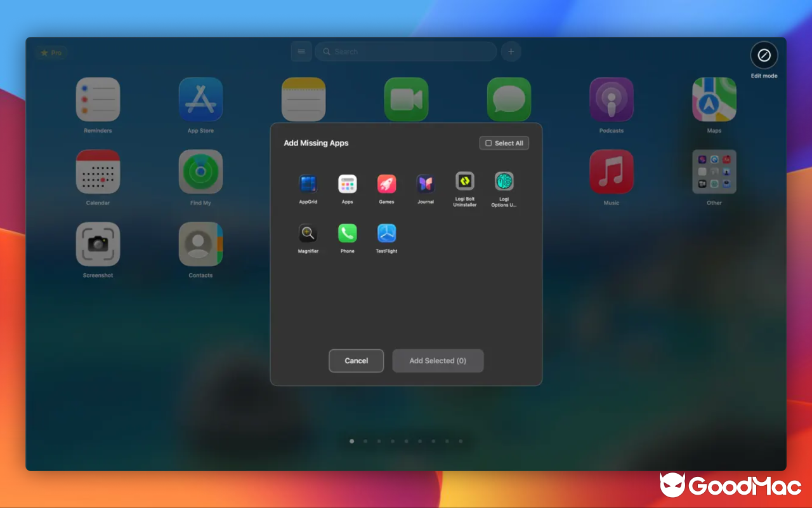812x508 pixels.
Task: Click the Add Selected button
Action: click(x=438, y=361)
